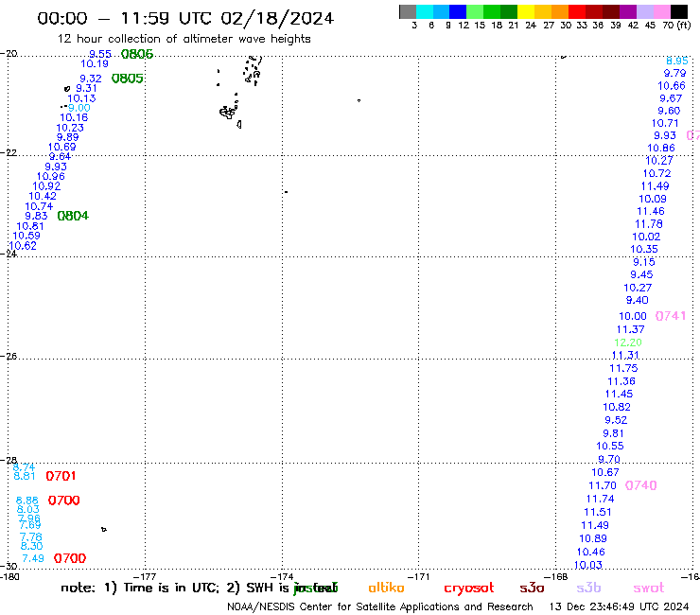Click the wave height value 10.19
Image resolution: width=700 pixels, height=615 pixels.
95,64
